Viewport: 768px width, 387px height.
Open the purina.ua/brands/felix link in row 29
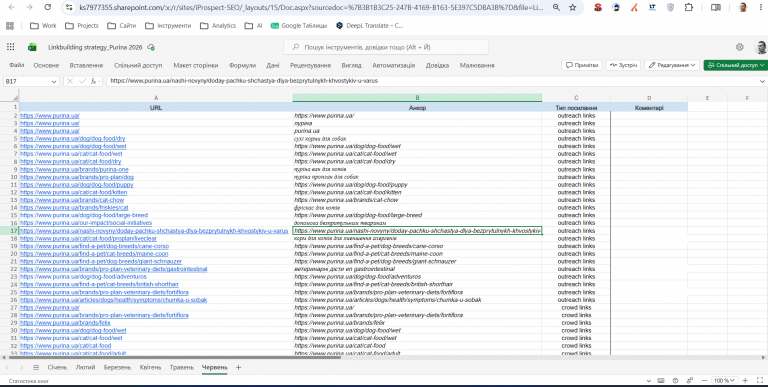click(65, 323)
